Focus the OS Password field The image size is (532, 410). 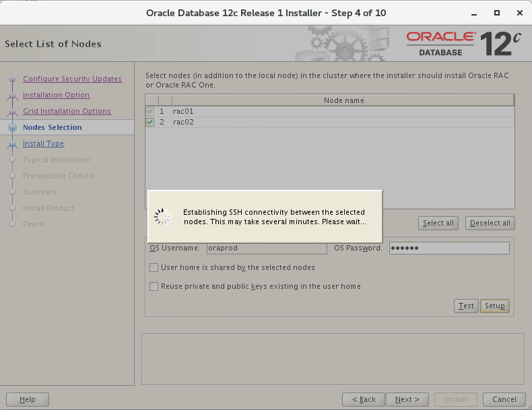(x=449, y=248)
